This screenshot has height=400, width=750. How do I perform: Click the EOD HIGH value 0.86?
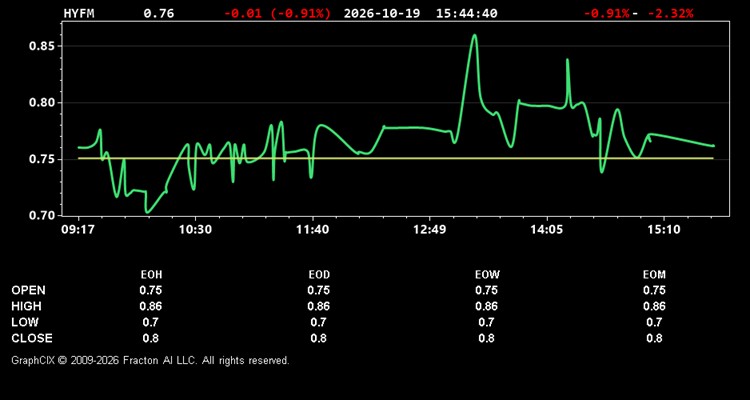319,306
